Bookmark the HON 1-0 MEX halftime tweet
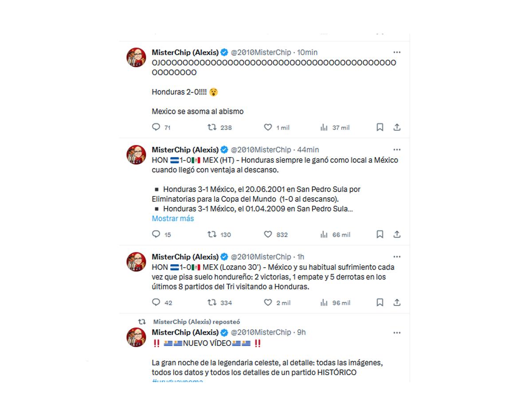This screenshot has width=532, height=399. coord(380,234)
